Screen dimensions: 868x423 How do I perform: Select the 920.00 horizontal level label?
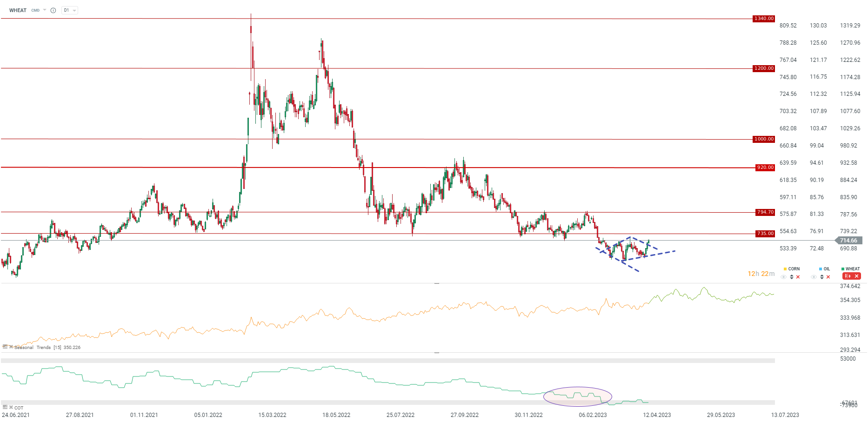765,168
